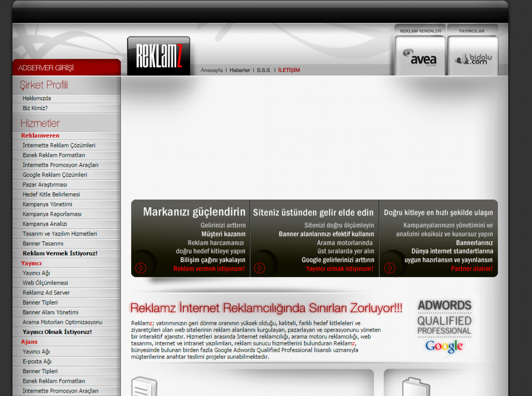This screenshot has height=396, width=532.
Task: Open the Avea advertiser logo
Action: (420, 57)
